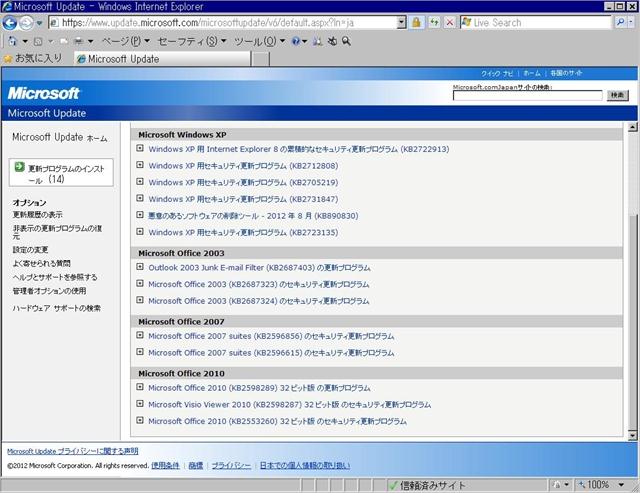The image size is (640, 493).
Task: Click the Feeds icon in command bar
Action: click(38, 41)
